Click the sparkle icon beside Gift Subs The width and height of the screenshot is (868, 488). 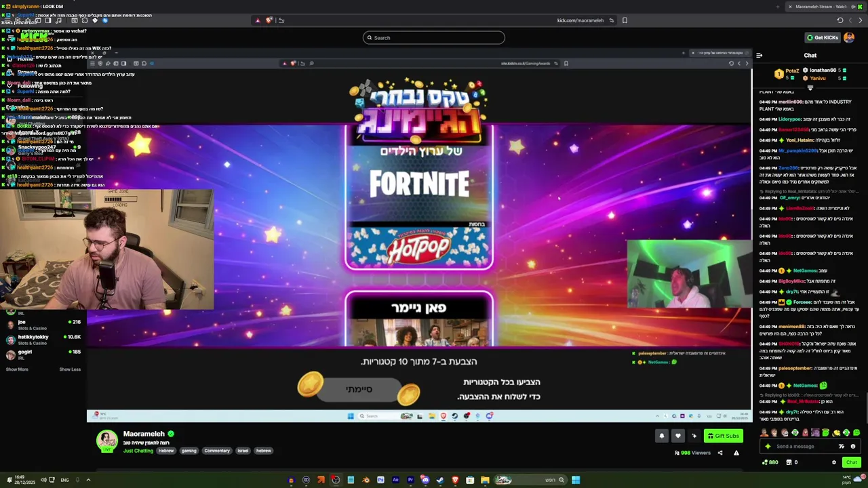694,436
